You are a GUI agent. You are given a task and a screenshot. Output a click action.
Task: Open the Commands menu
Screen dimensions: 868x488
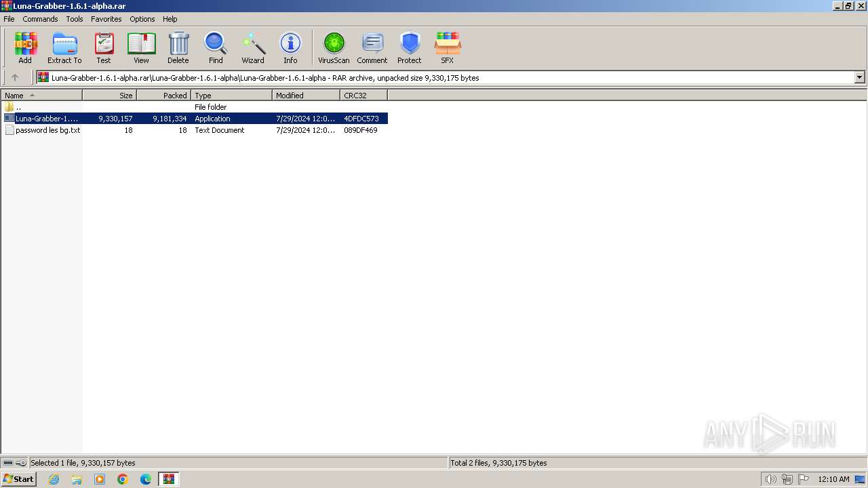click(x=40, y=19)
